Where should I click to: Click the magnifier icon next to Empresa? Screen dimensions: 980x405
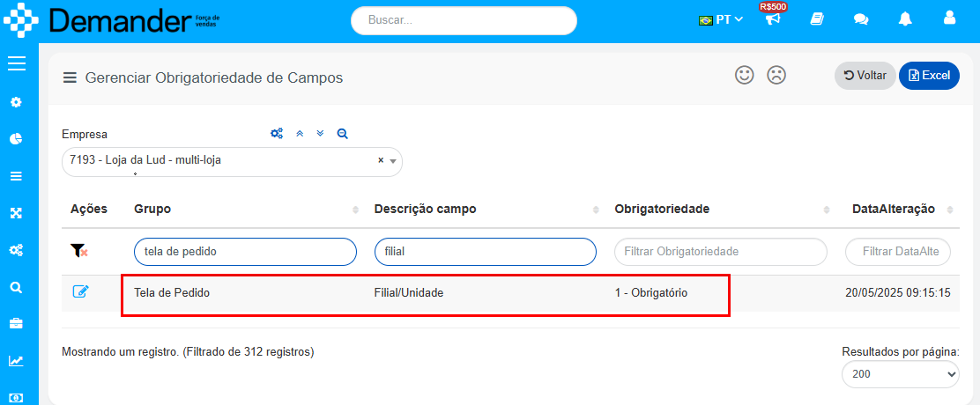pyautogui.click(x=342, y=134)
